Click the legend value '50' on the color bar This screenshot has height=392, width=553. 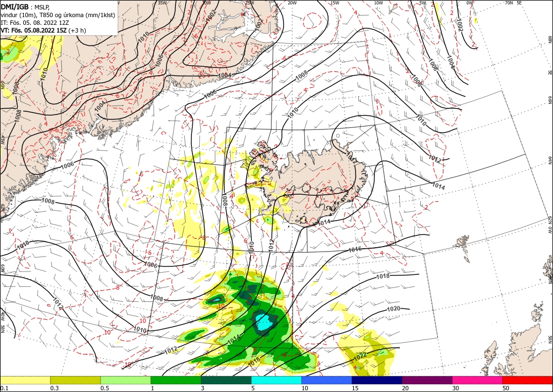coord(506,388)
